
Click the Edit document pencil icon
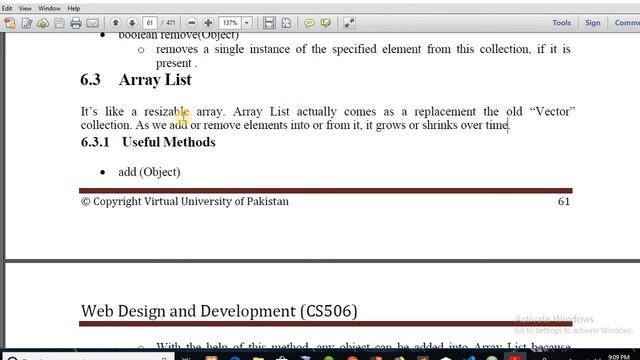[27, 23]
